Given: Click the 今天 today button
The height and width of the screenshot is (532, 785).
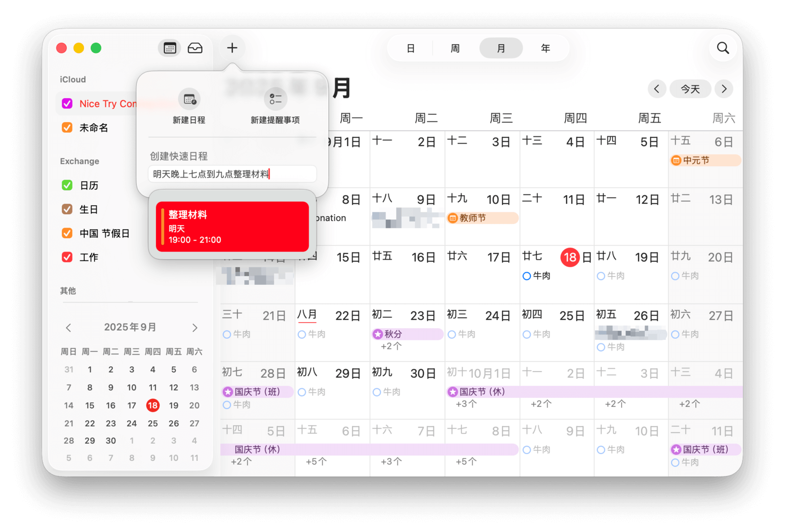Looking at the screenshot, I should pos(690,89).
